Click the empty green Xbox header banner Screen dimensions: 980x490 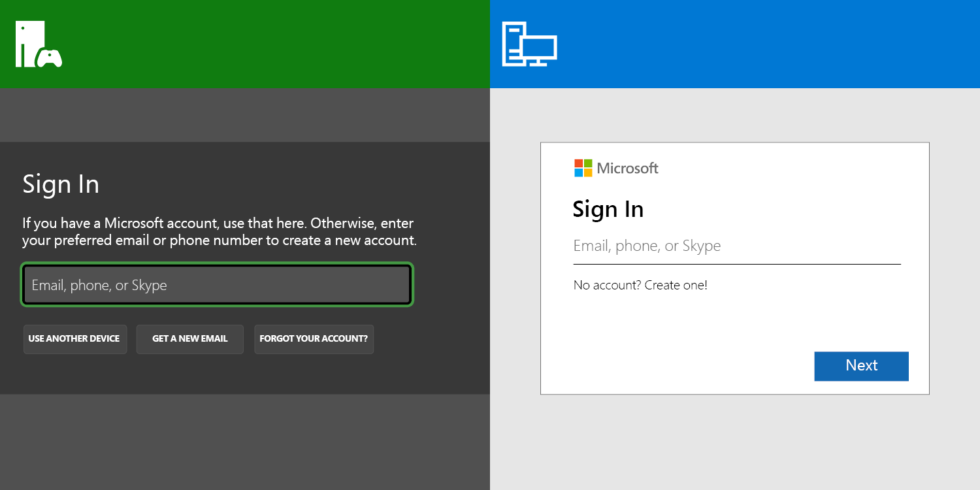[x=274, y=44]
